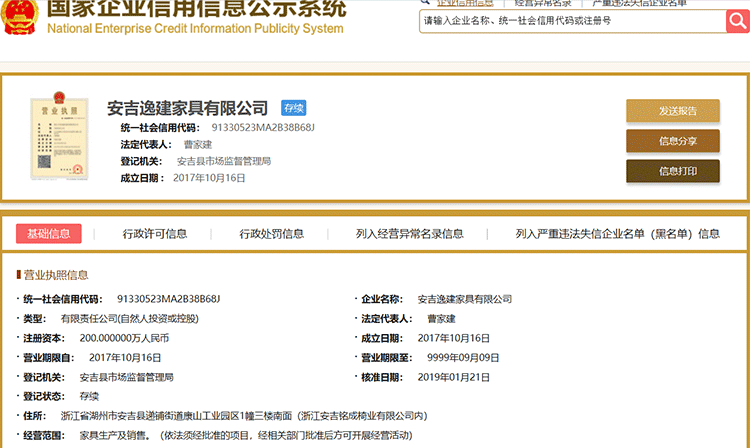
Task: Select header credit code 91330523MA2B38B68J
Action: coord(263,128)
